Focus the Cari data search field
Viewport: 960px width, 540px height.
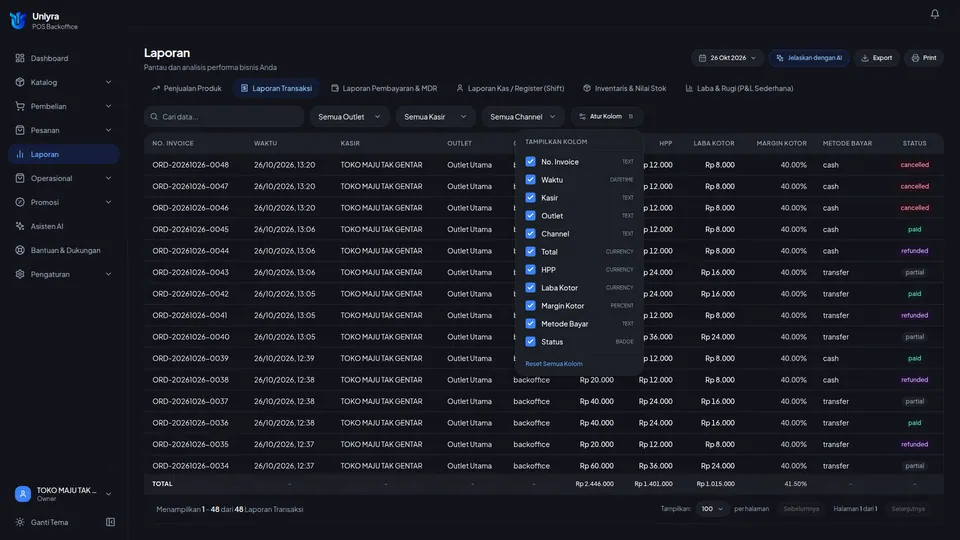tap(224, 116)
